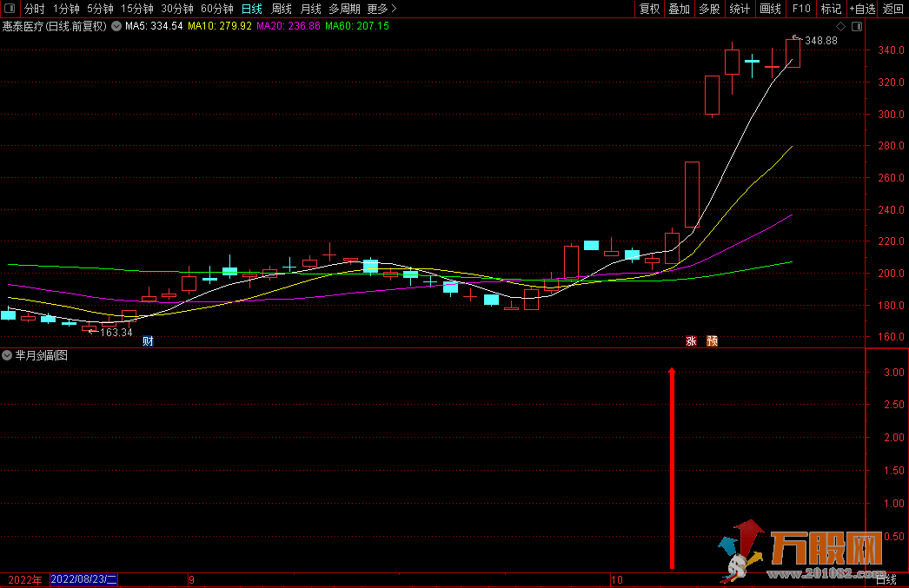
Task: Click the 返回 back button
Action: 892,9
